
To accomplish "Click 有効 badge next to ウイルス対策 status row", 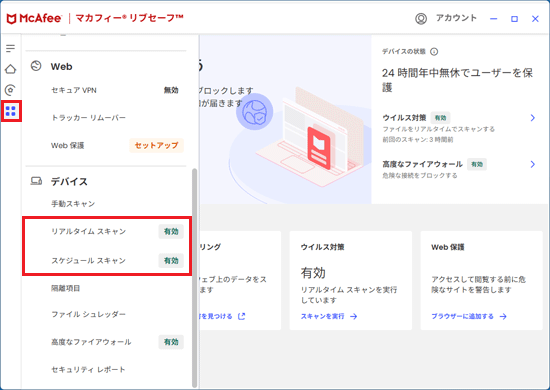I will (441, 118).
